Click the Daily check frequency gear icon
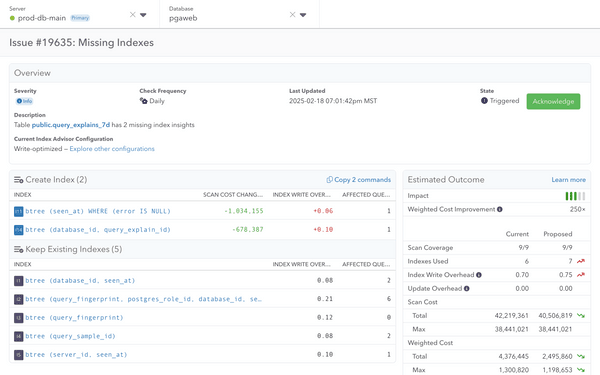The height and width of the screenshot is (375, 600). (x=143, y=101)
